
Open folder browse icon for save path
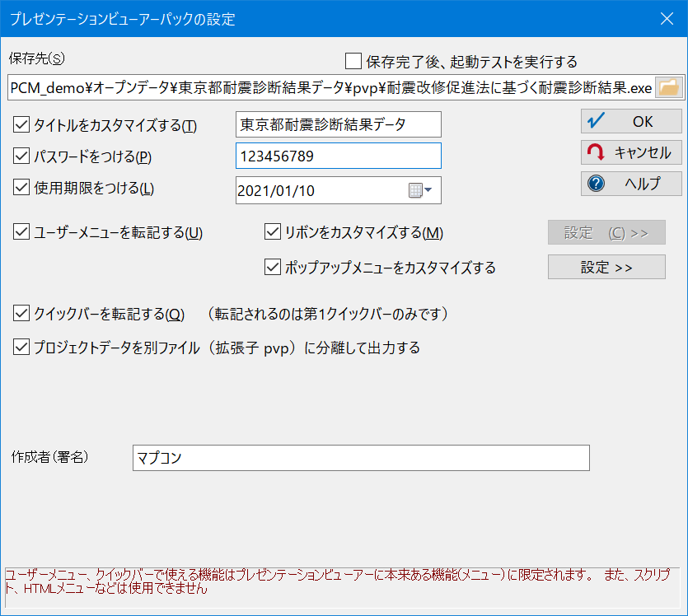pos(669,87)
